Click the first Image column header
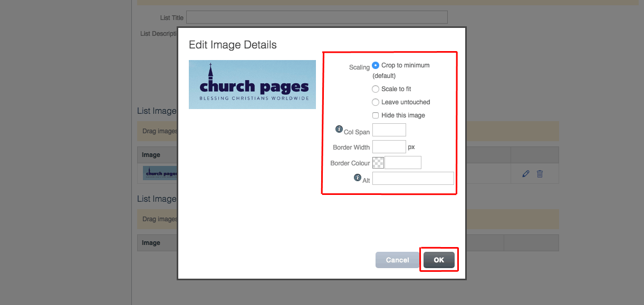Viewport: 644px width, 305px height. click(x=151, y=155)
